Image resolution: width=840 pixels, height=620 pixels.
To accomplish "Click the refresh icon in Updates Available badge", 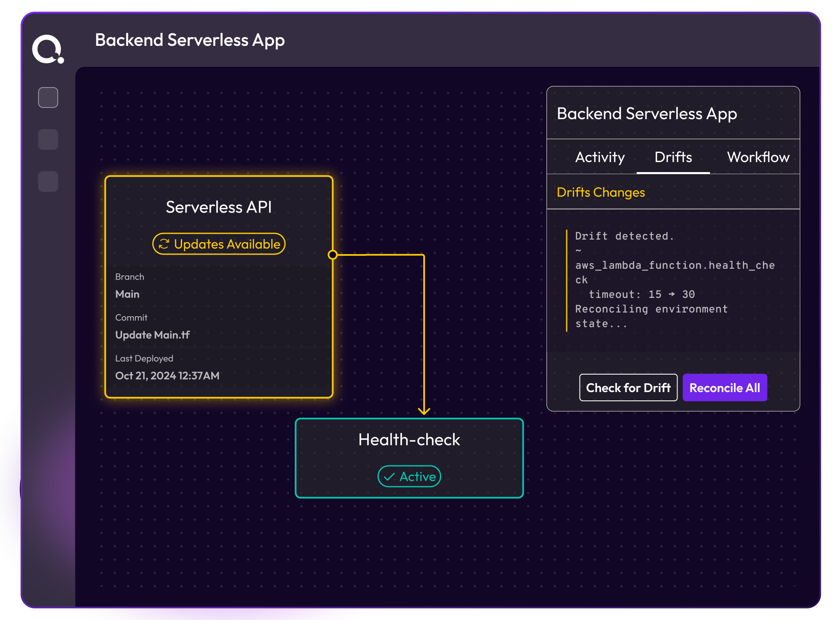I will pyautogui.click(x=164, y=244).
